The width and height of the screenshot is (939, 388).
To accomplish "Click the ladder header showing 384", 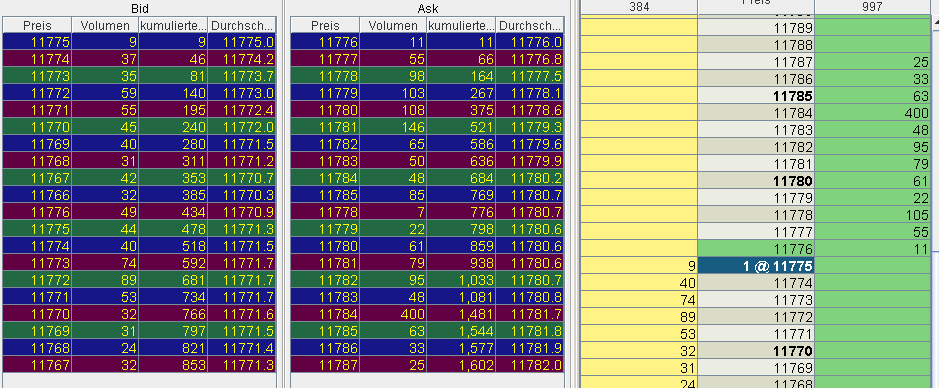I will (639, 7).
